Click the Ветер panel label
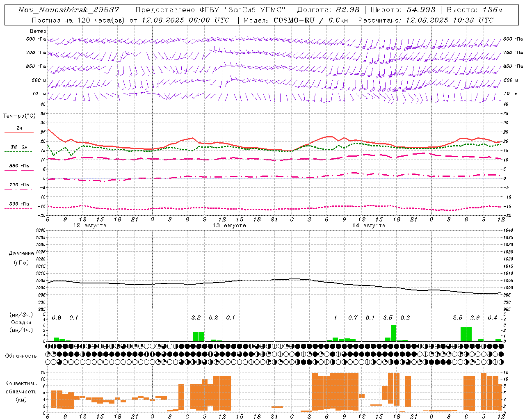This screenshot has height=420, width=525. (x=38, y=31)
